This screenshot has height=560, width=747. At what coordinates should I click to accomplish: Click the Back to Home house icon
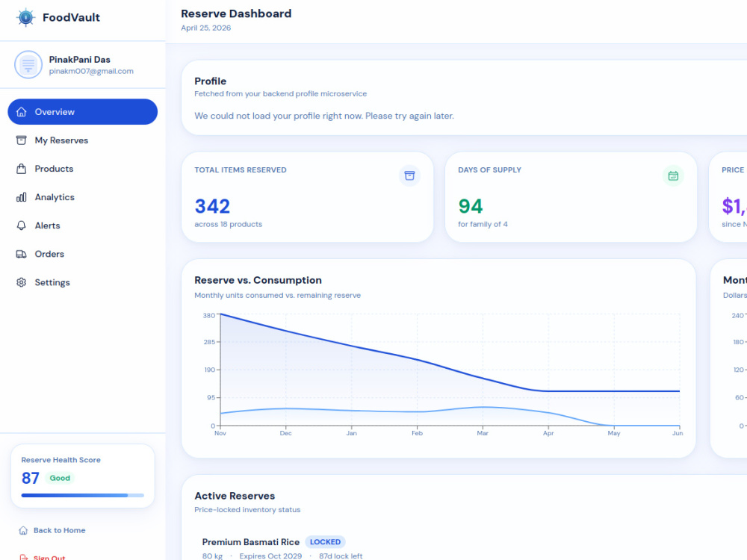click(x=23, y=530)
